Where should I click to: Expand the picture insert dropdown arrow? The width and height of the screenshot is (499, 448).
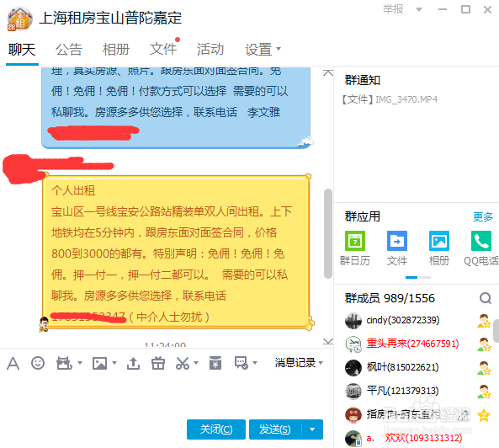(x=114, y=363)
